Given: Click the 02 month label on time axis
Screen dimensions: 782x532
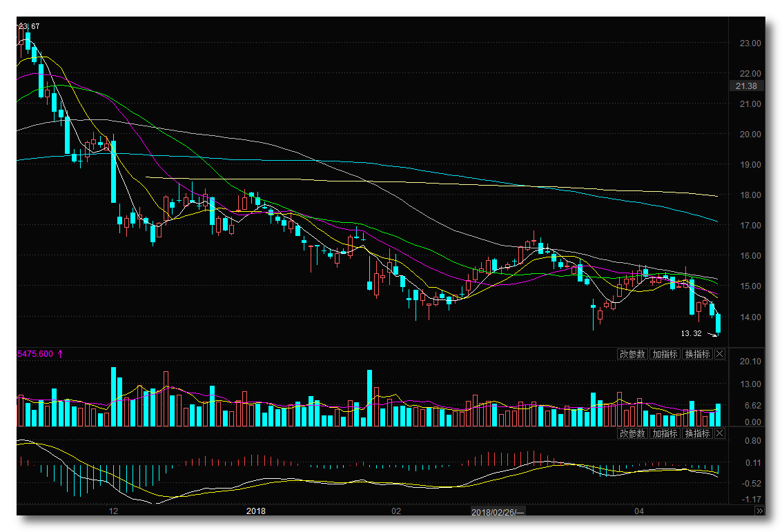Looking at the screenshot, I should 395,511.
